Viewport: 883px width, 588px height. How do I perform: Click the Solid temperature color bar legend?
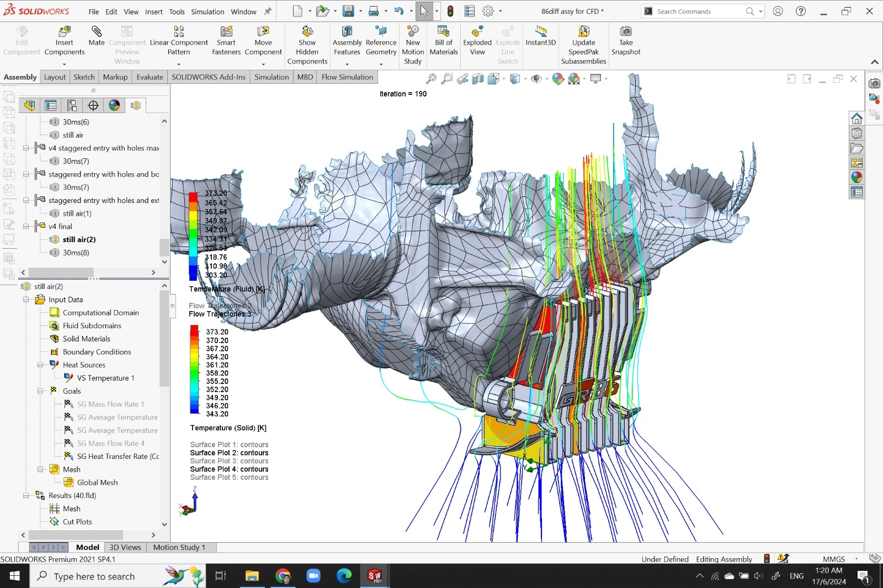pos(194,369)
